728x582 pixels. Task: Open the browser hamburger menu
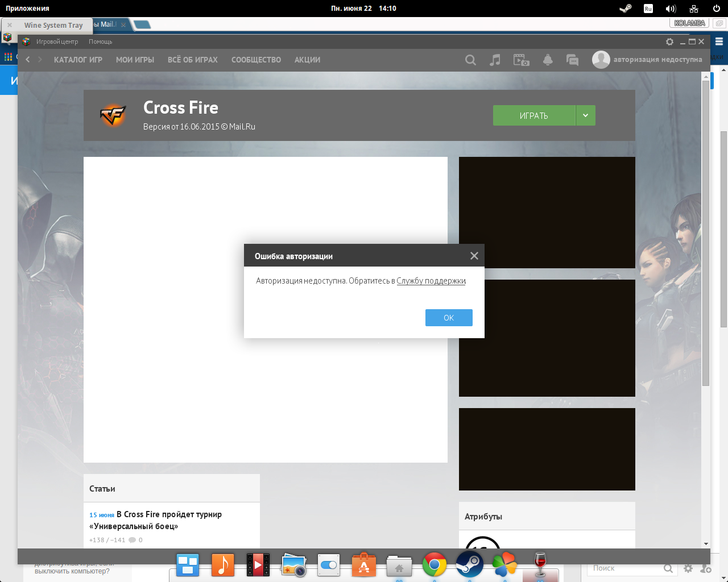click(x=719, y=41)
